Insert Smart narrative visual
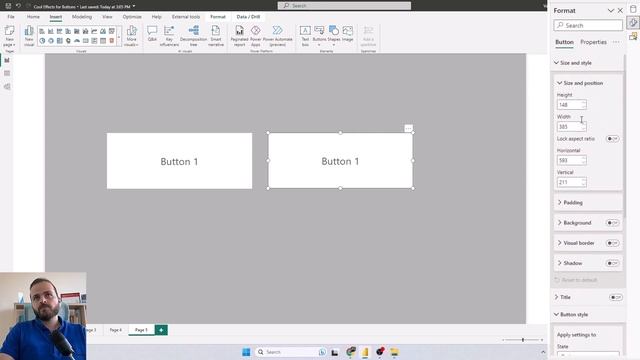Image resolution: width=640 pixels, height=360 pixels. [216, 36]
